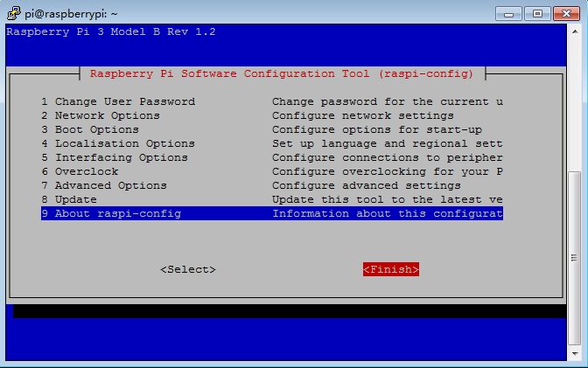This screenshot has width=588, height=368.
Task: Click the raspi-config dialog title text
Action: click(x=282, y=73)
